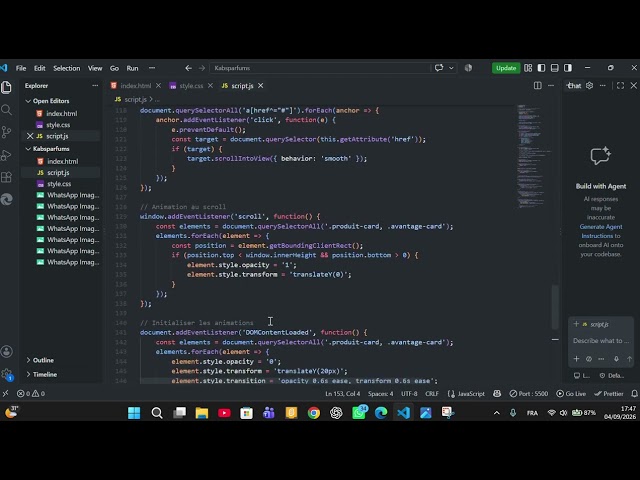Viewport: 640px width, 480px height.
Task: Open the View menu
Action: 95,68
